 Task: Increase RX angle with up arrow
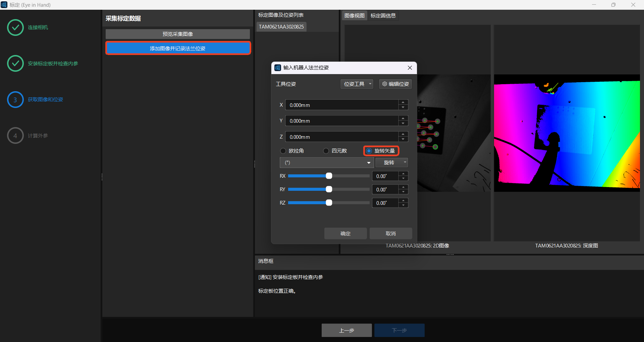[x=404, y=174]
